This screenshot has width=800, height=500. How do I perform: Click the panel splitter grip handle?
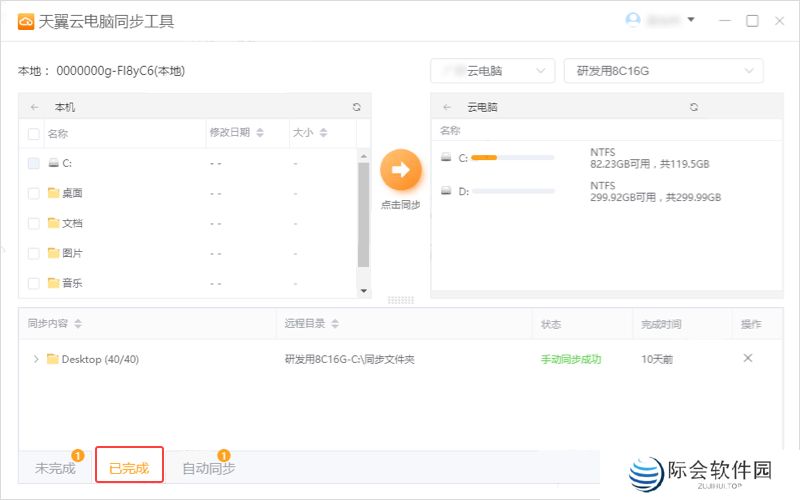[x=401, y=300]
